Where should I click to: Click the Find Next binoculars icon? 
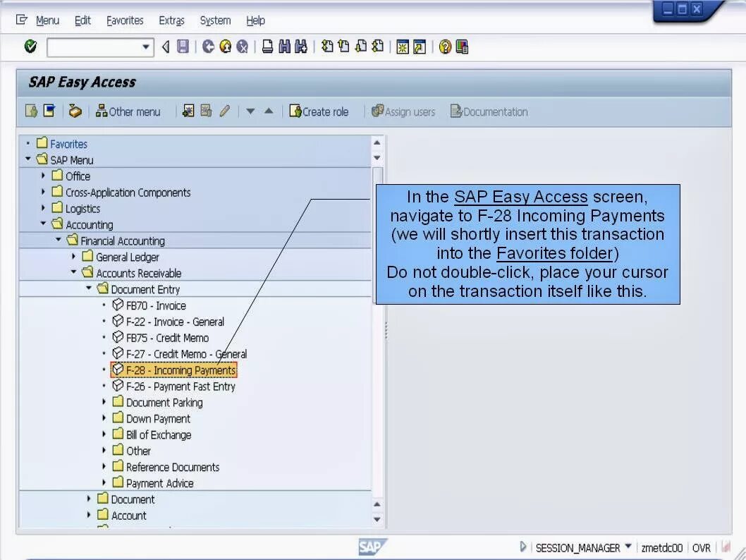[x=301, y=46]
